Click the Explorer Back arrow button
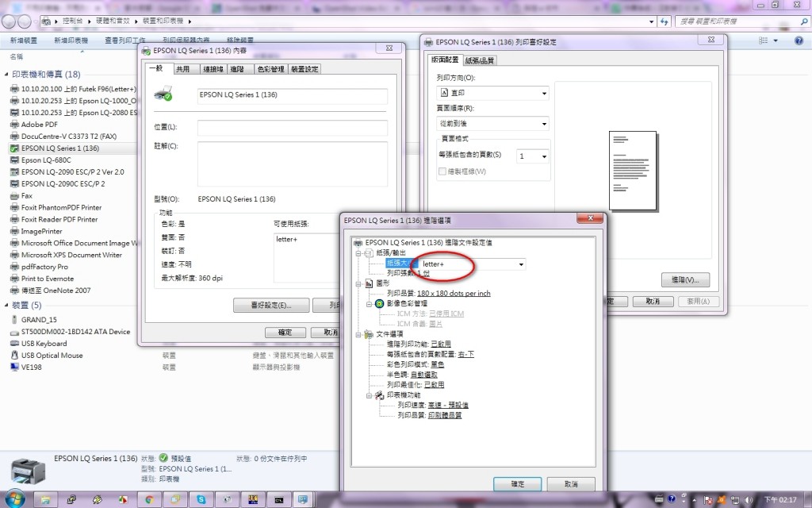The image size is (812, 508). 8,21
